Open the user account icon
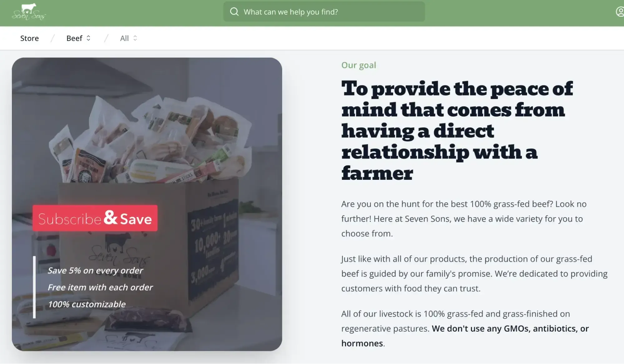The image size is (624, 364). pyautogui.click(x=620, y=12)
